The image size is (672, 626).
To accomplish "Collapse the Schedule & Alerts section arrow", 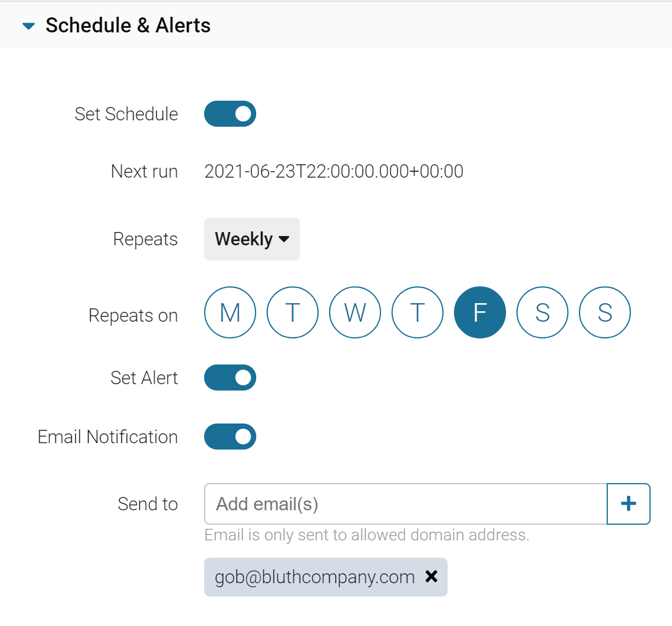I will 28,26.
